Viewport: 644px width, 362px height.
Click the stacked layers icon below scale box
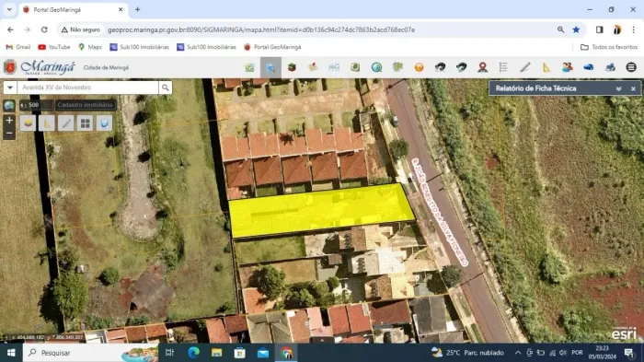29,123
